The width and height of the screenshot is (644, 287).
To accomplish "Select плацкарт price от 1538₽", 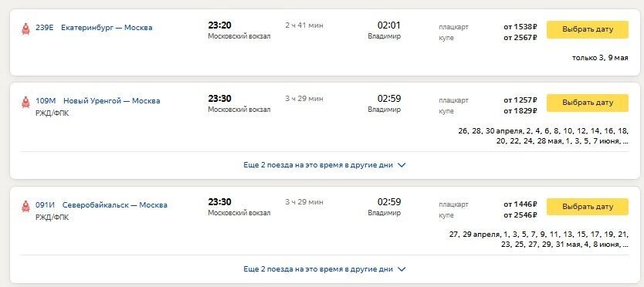I will click(x=520, y=27).
